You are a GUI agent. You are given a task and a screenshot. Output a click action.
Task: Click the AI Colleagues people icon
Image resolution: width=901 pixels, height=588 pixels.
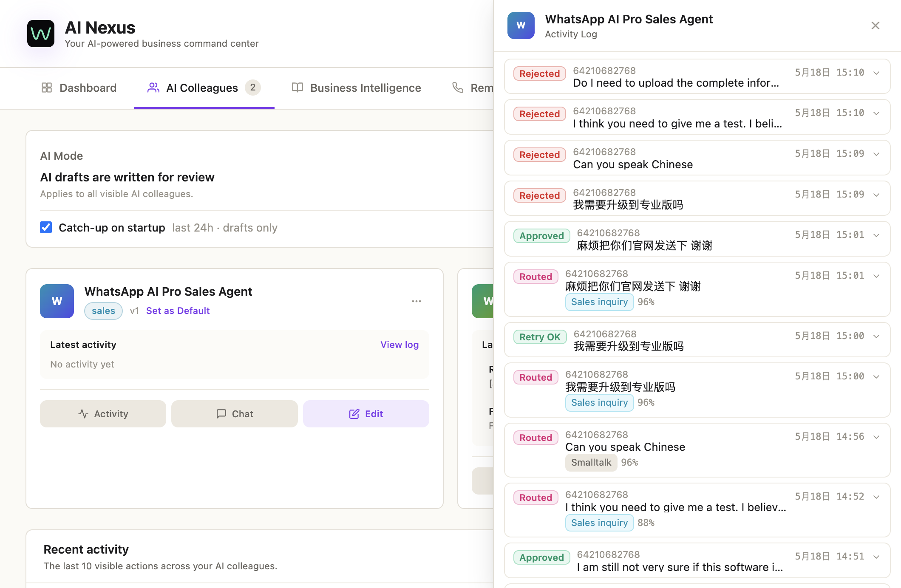point(153,88)
